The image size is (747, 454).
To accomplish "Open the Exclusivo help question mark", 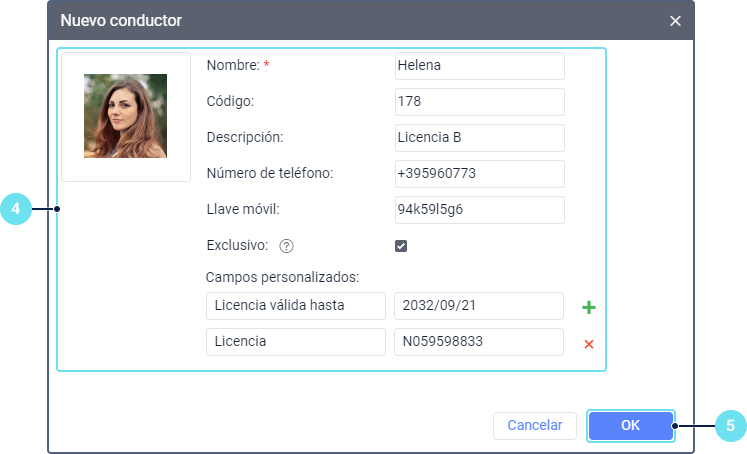I will (286, 246).
